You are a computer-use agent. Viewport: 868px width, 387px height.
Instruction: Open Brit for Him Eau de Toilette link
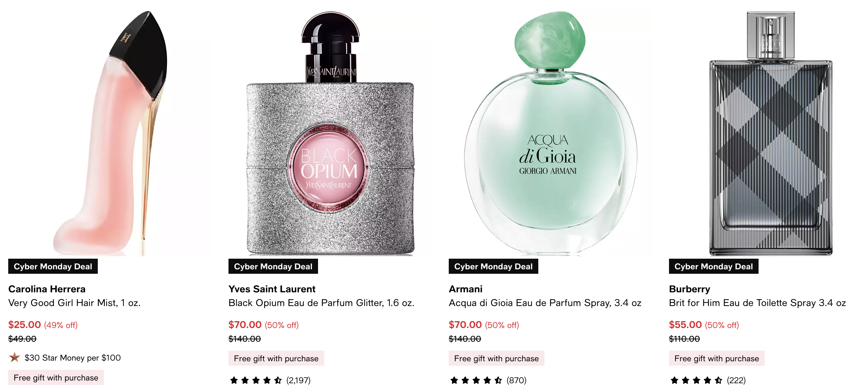point(758,303)
